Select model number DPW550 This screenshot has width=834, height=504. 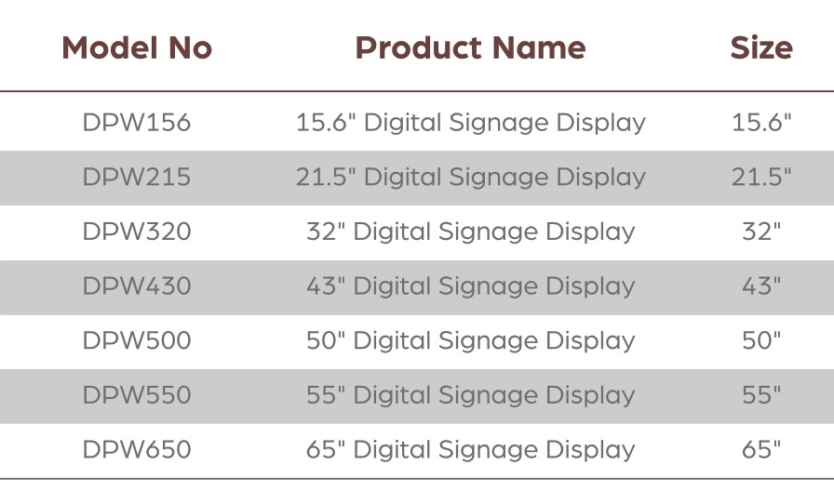[x=137, y=395]
